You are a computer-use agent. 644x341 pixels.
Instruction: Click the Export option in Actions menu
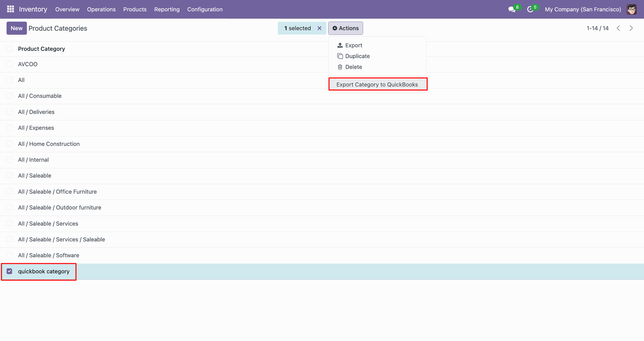[377, 45]
